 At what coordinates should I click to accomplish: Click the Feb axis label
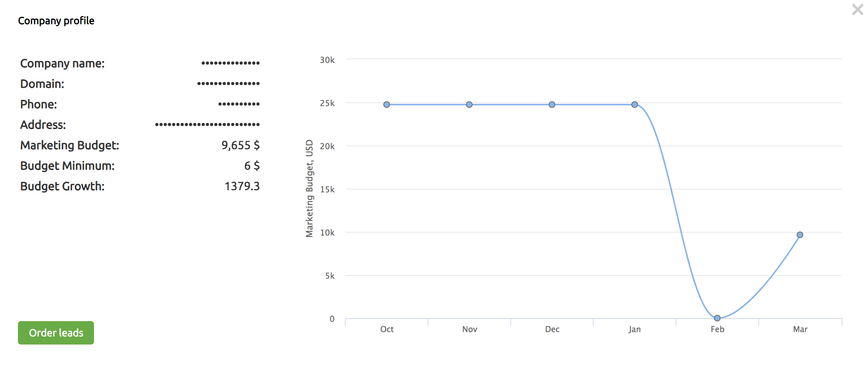(x=717, y=329)
